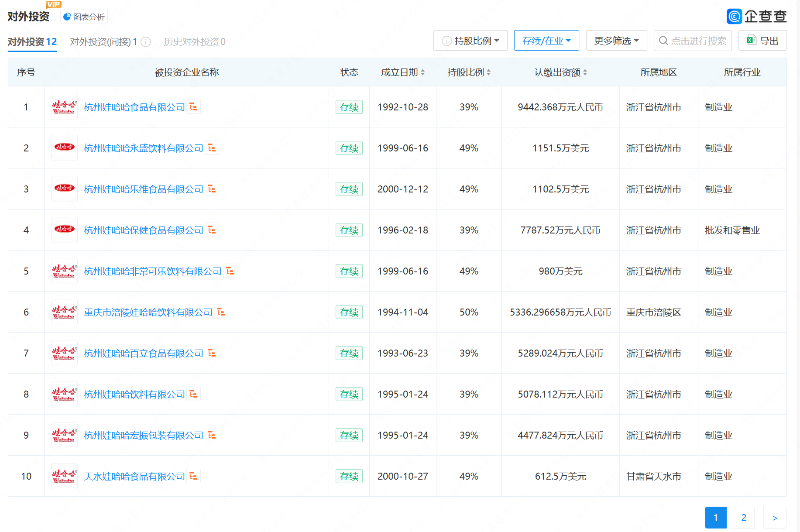The height and width of the screenshot is (532, 800).
Task: Open the 杭州娃哈哈保健食品有限公司 company link
Action: (x=143, y=230)
